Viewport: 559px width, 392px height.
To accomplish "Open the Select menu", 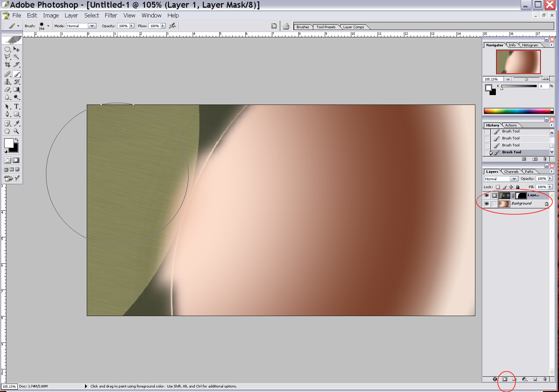I will click(92, 15).
